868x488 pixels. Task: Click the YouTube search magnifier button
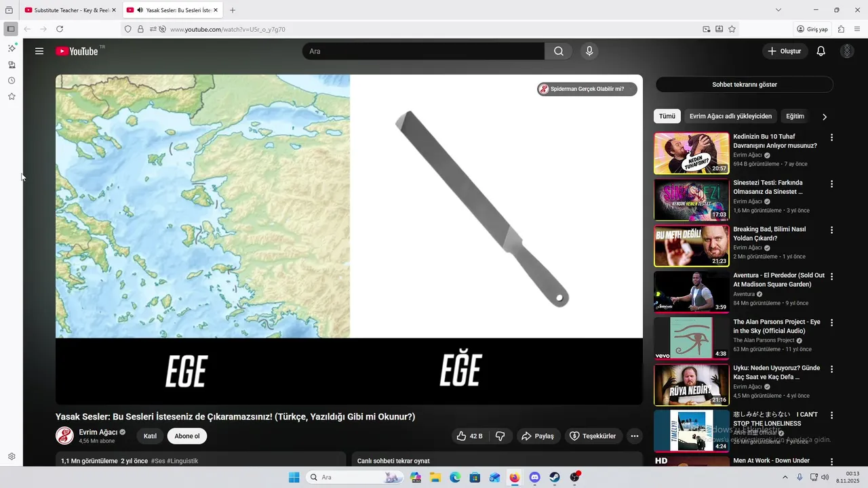coord(559,51)
